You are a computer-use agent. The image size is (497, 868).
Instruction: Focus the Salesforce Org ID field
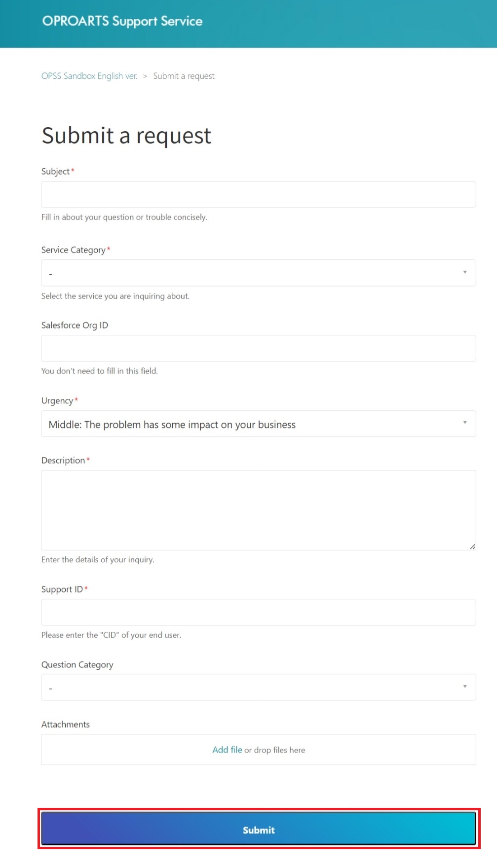pyautogui.click(x=259, y=348)
